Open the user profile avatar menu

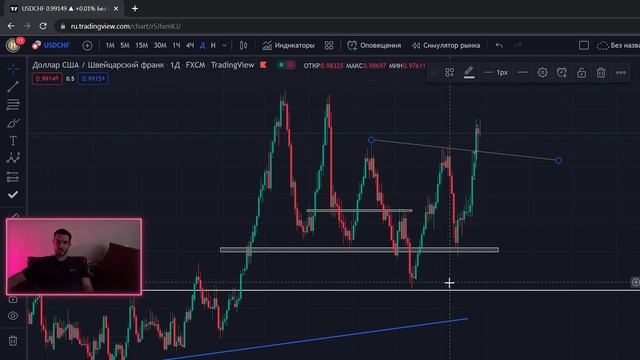click(x=13, y=45)
